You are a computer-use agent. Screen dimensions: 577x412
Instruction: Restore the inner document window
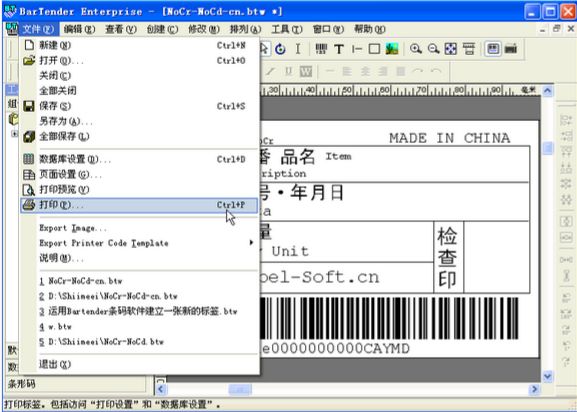(x=557, y=29)
